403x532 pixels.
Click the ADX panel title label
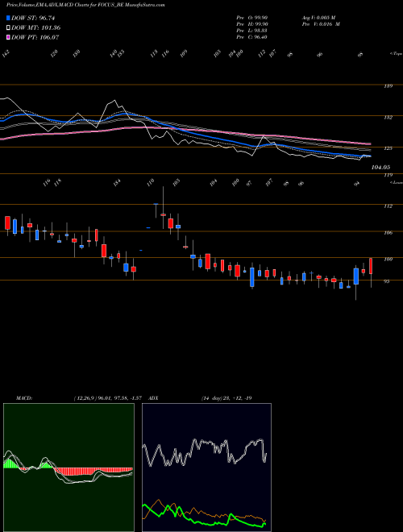(153, 398)
